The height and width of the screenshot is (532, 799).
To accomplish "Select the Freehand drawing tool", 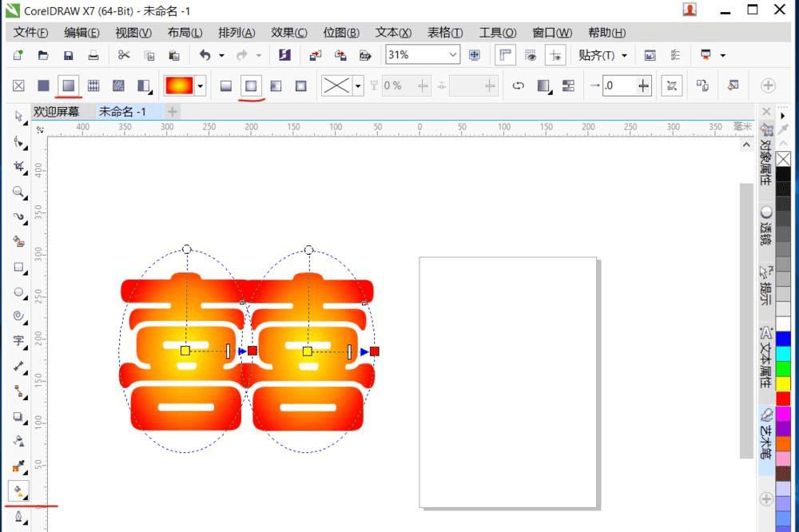I will pyautogui.click(x=19, y=216).
